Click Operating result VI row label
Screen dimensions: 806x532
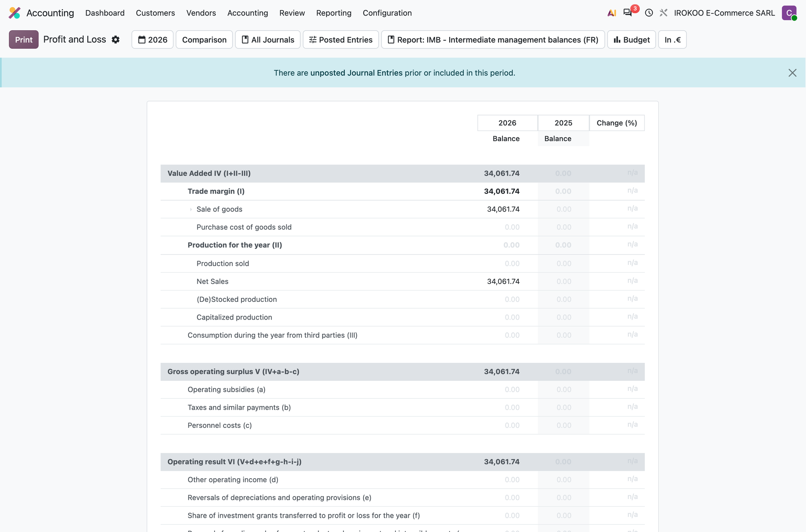pos(235,462)
